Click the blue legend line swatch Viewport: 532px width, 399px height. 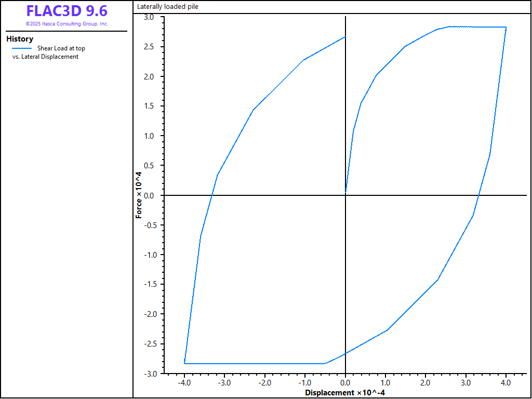click(x=21, y=48)
